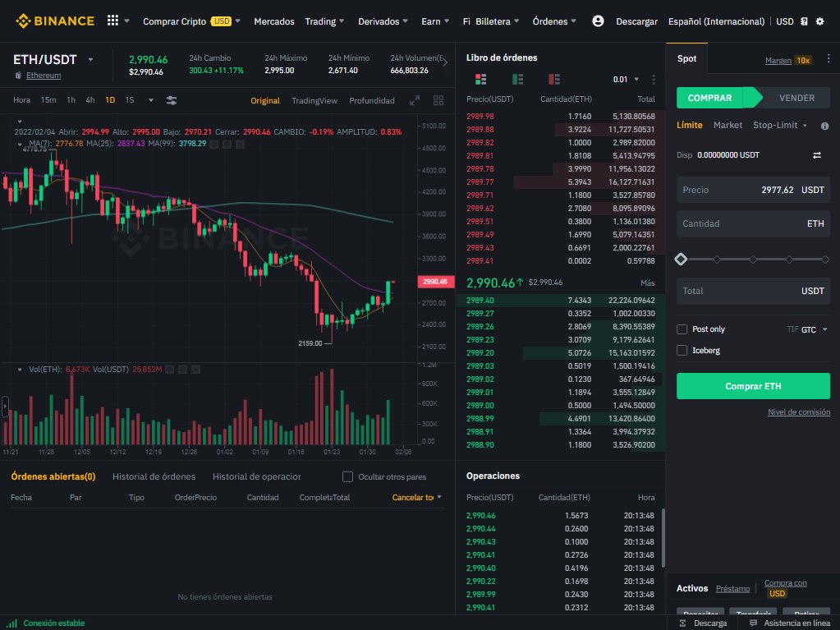Click the Binance logo
This screenshot has height=630, width=840.
[54, 21]
